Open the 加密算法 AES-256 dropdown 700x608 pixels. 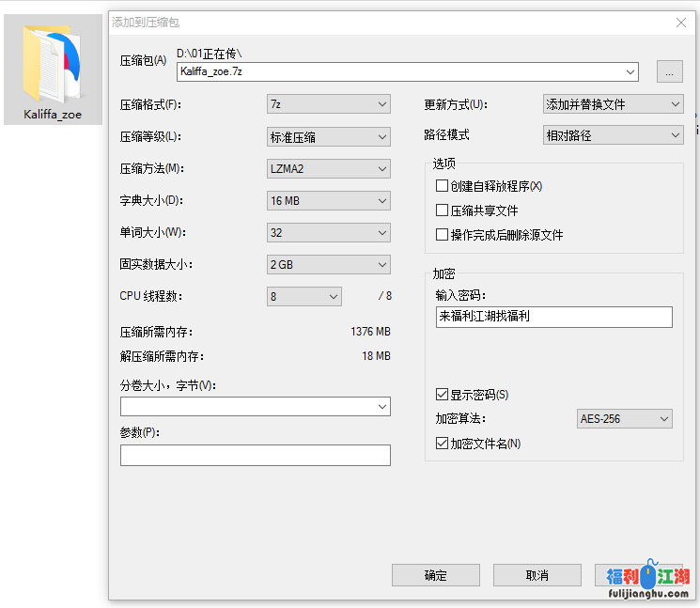click(x=625, y=419)
